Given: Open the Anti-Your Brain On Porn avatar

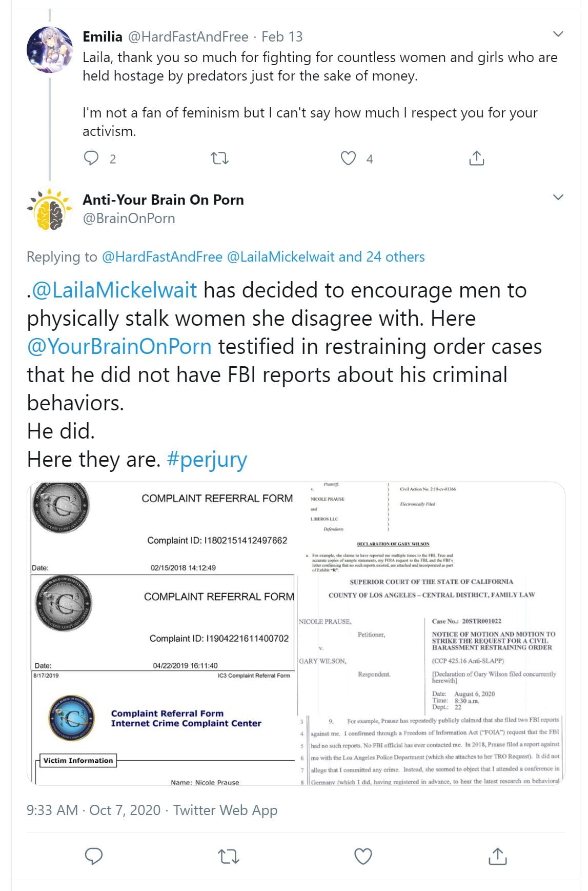Looking at the screenshot, I should [50, 209].
